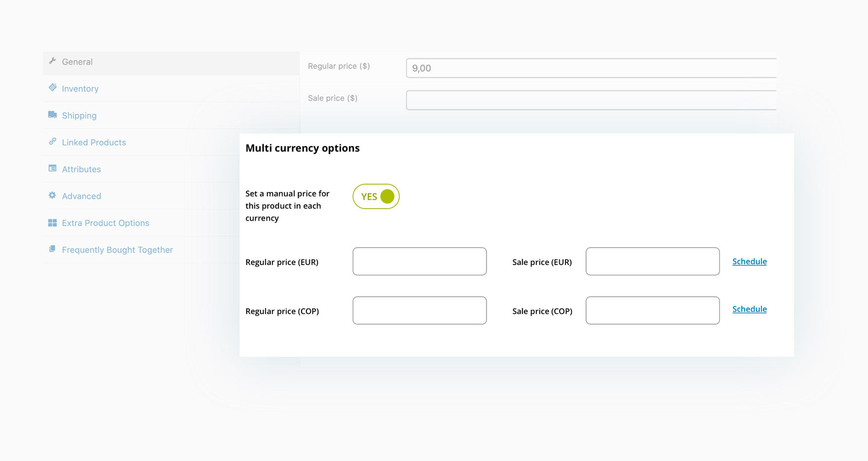Click the Shipping truck icon
The image size is (868, 461).
pos(53,115)
